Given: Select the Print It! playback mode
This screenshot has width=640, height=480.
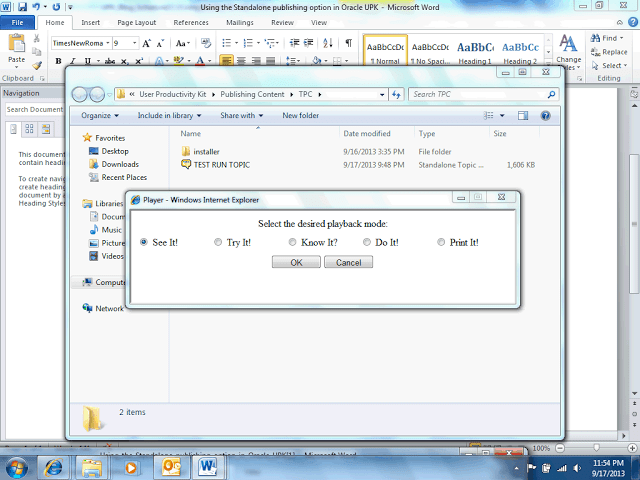Looking at the screenshot, I should click(441, 242).
